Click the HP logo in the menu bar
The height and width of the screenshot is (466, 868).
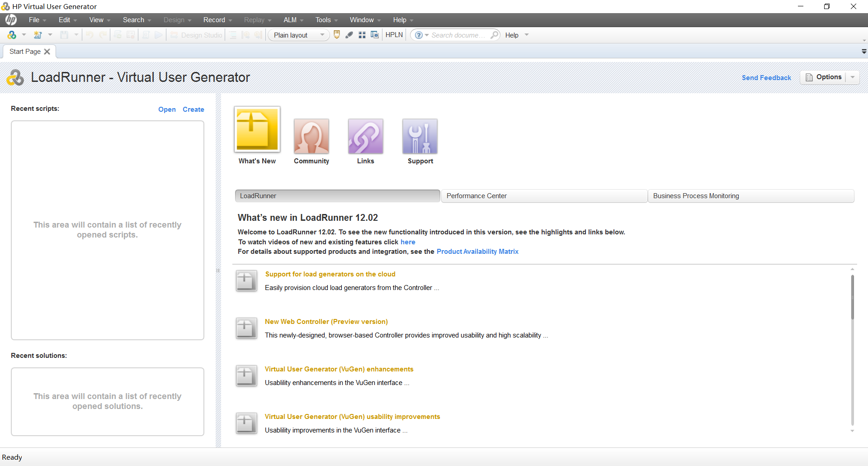pyautogui.click(x=11, y=20)
